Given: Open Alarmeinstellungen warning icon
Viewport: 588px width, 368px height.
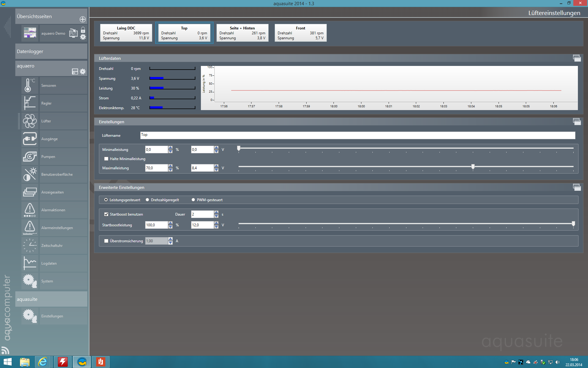Looking at the screenshot, I should [x=30, y=228].
